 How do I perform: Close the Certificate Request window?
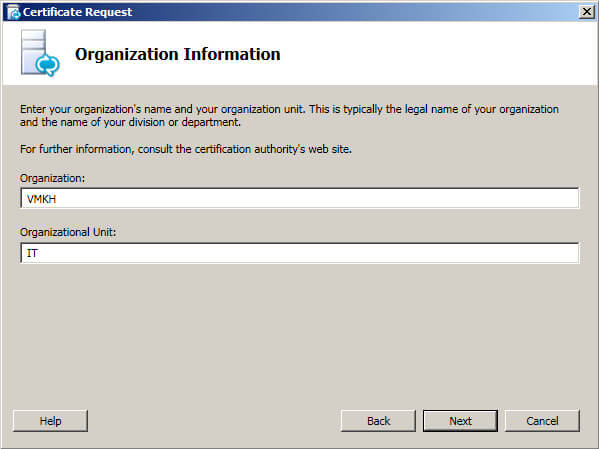point(587,12)
